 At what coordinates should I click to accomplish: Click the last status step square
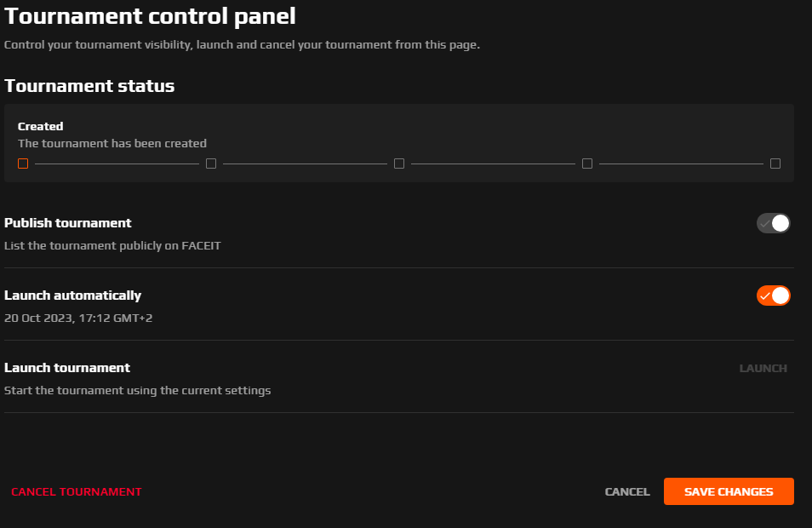(775, 164)
